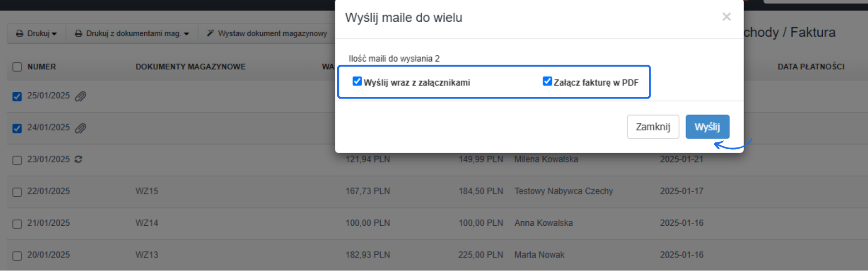Dismiss the dialog using the X icon

(726, 17)
